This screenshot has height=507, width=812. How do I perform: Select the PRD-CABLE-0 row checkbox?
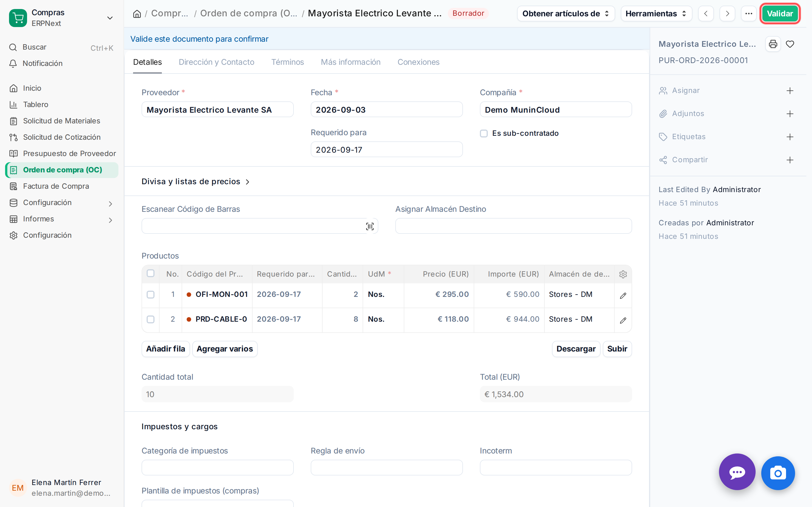click(x=151, y=319)
